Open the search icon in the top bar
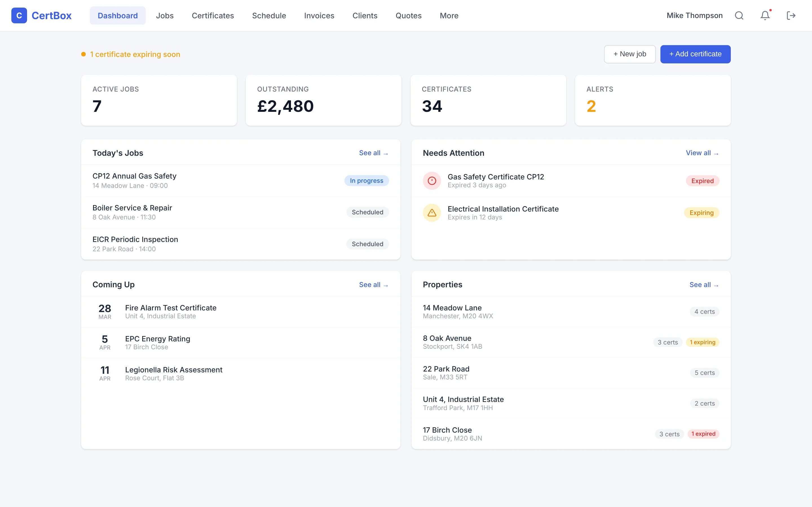This screenshot has height=507, width=812. [739, 15]
